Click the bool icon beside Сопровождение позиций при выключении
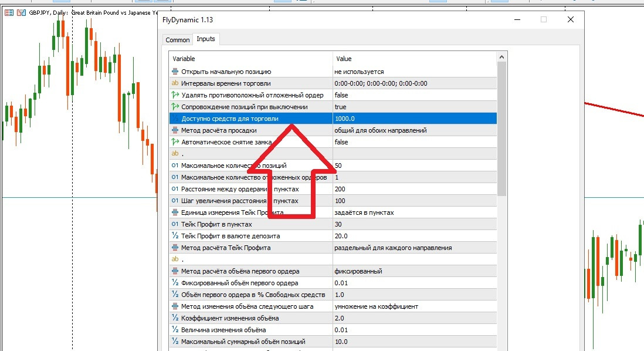This screenshot has width=644, height=351. coord(175,107)
